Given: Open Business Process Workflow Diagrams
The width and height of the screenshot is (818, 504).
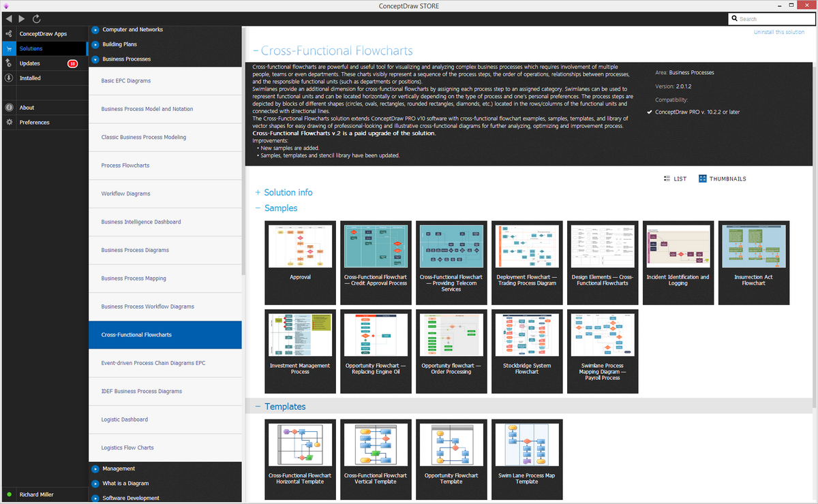Looking at the screenshot, I should [x=165, y=307].
